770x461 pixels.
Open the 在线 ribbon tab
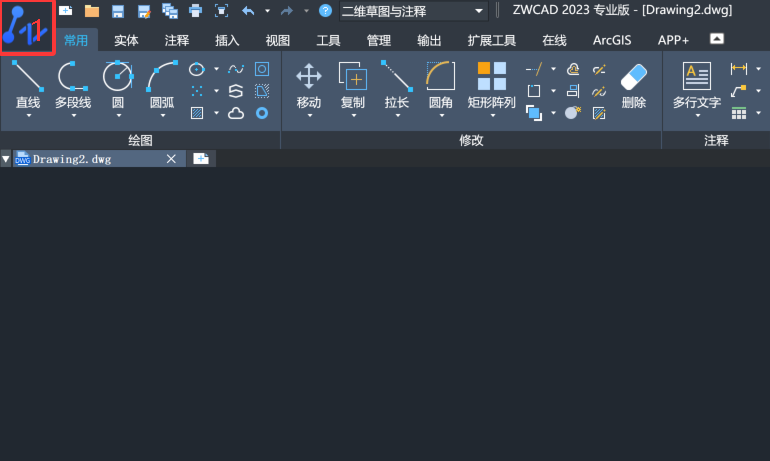click(554, 40)
